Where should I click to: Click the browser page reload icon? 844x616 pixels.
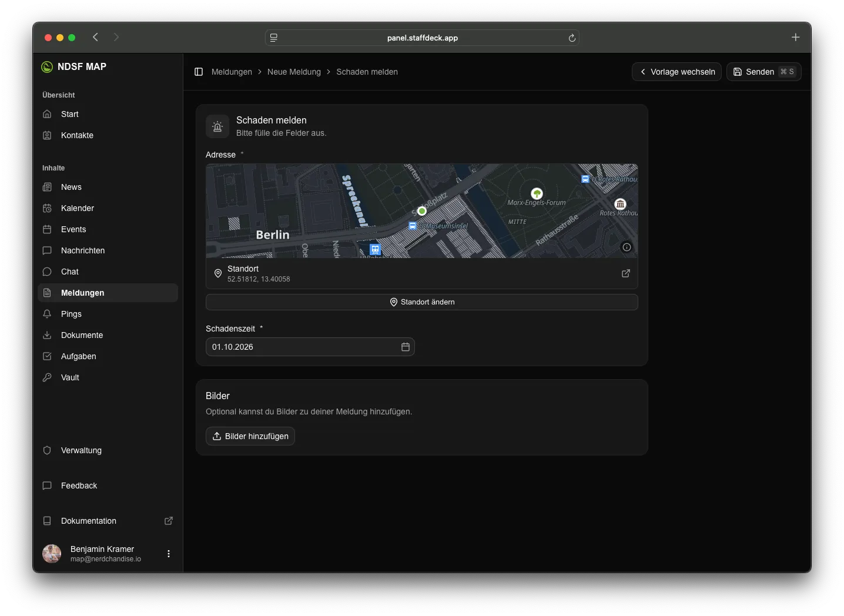pos(572,38)
